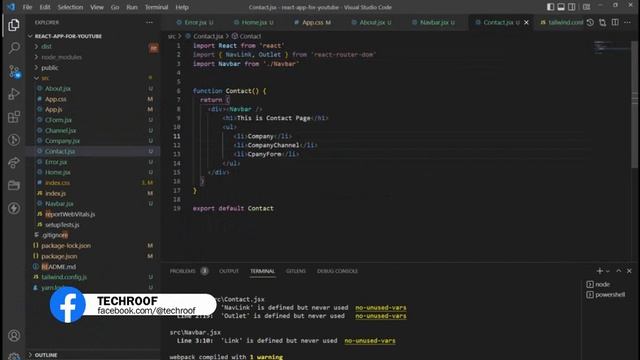This screenshot has width=640, height=360.
Task: Follow no-unused-vars link for 'Link' warning
Action: point(370,340)
